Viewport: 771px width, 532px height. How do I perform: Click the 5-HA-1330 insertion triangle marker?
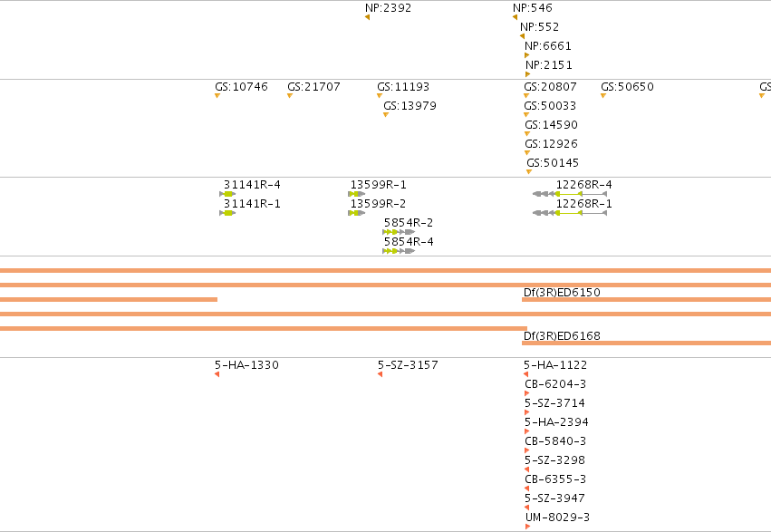click(217, 374)
